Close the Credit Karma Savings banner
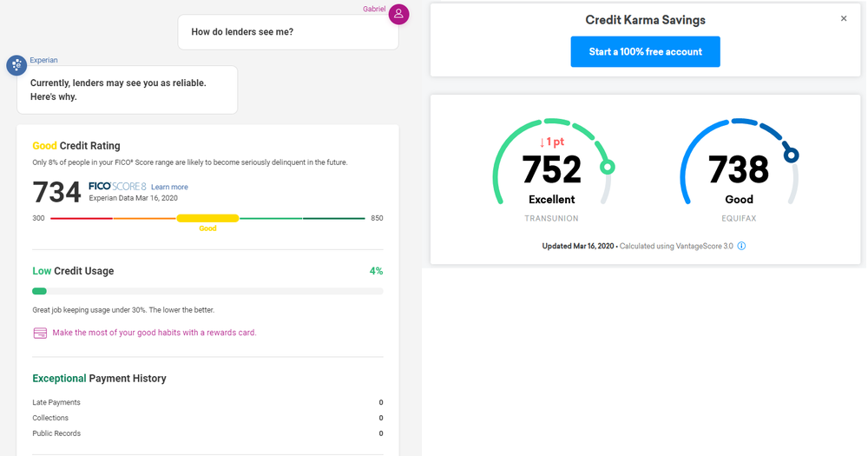This screenshot has height=456, width=868. 844,19
